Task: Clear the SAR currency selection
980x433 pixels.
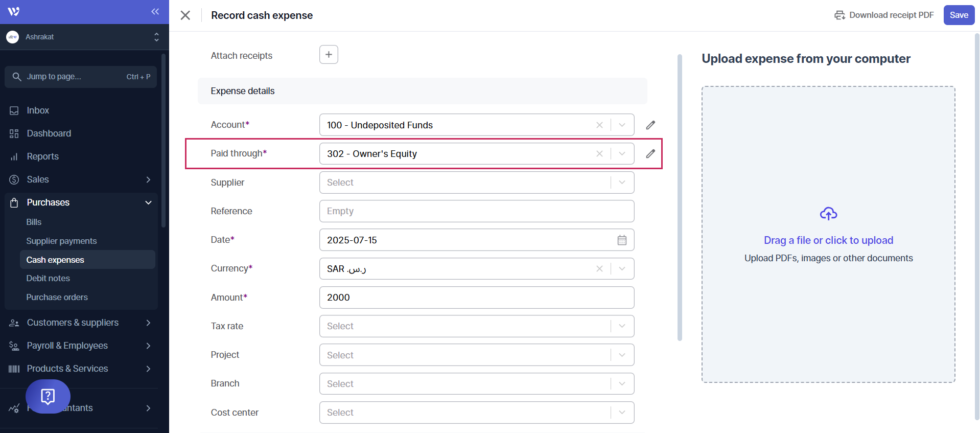Action: click(x=599, y=269)
